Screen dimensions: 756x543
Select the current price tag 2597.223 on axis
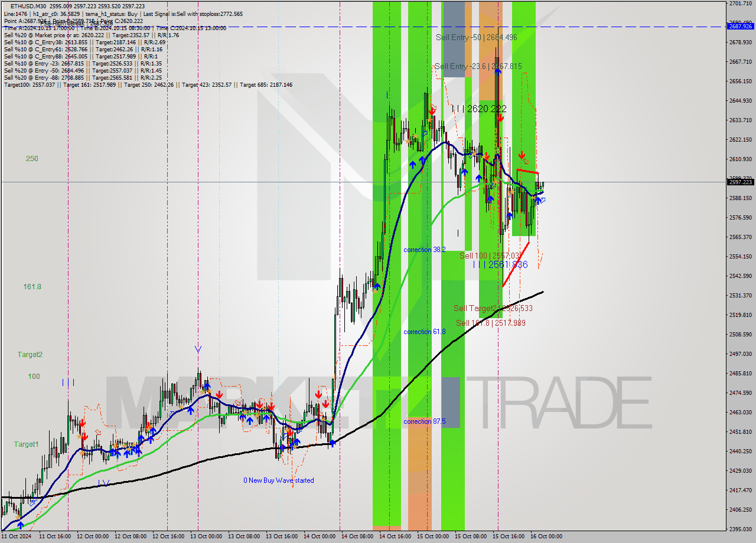(741, 182)
